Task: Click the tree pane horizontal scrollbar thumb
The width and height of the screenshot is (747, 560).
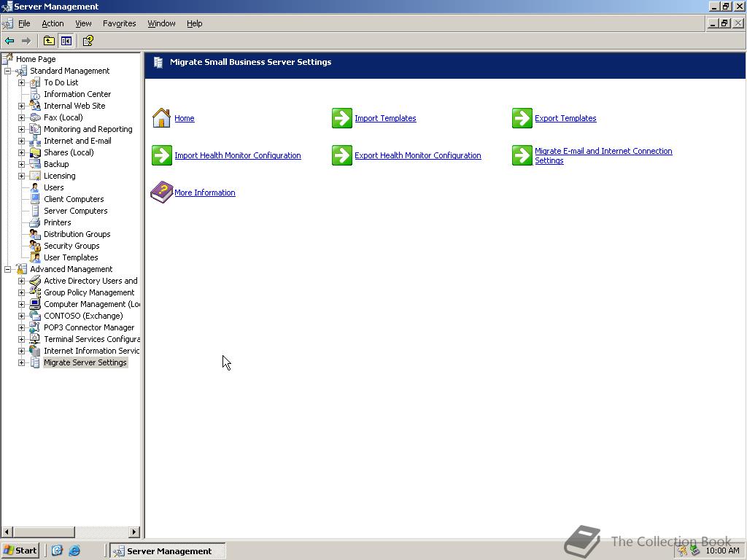Action: pos(44,532)
